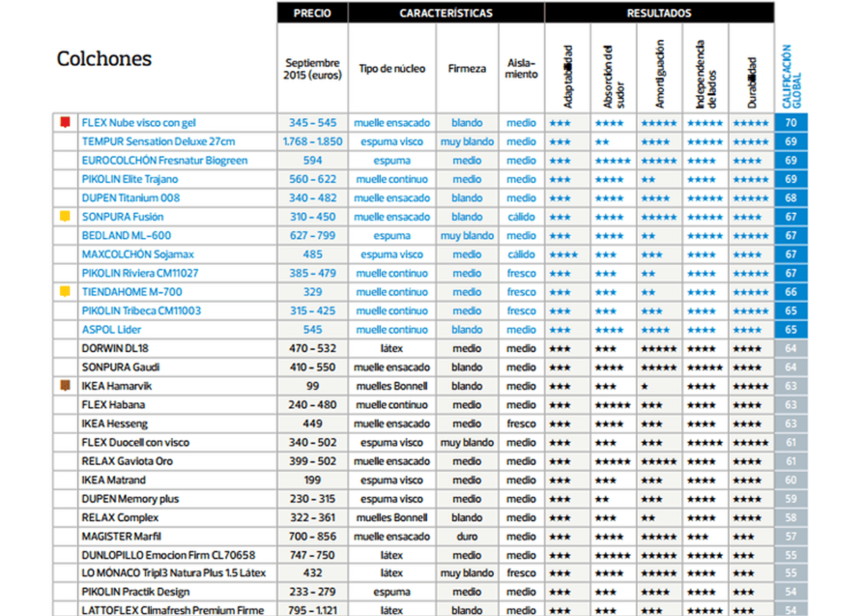Click 'DUPEN Titanium 008'

[x=130, y=198]
